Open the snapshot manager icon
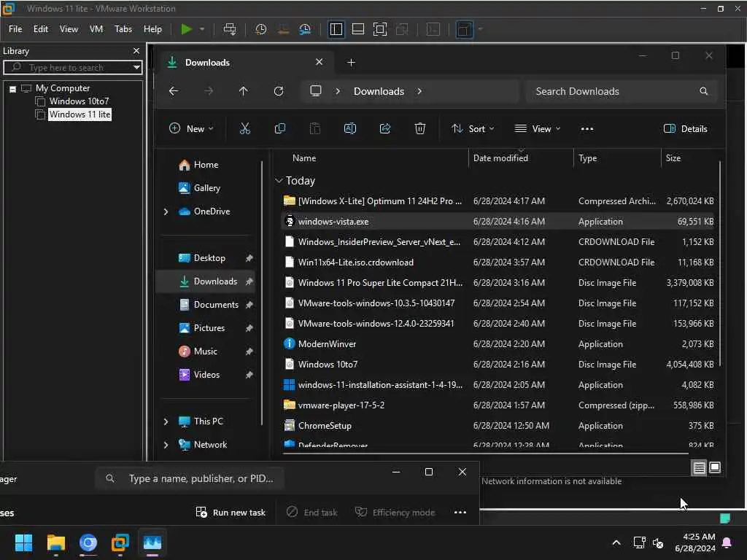 point(305,29)
